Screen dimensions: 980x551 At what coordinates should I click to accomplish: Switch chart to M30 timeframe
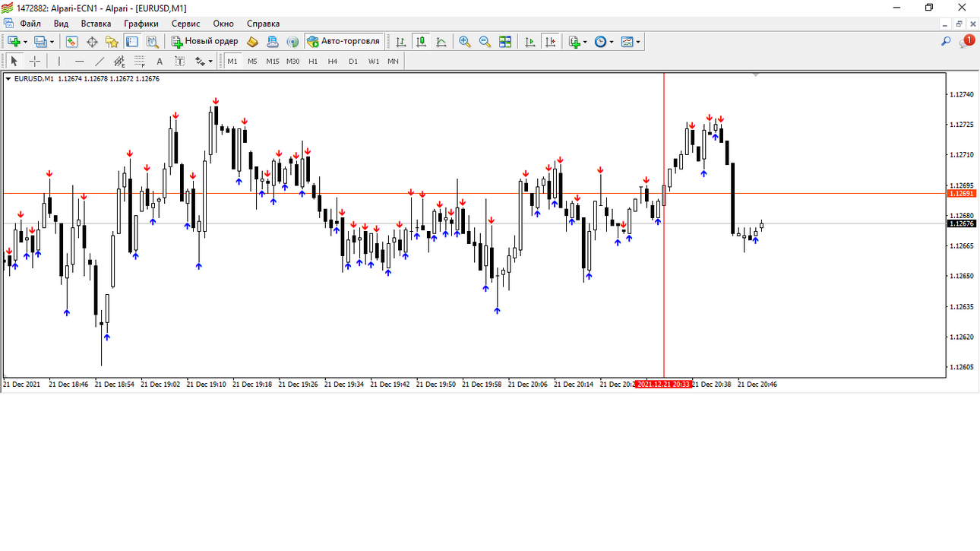point(292,62)
